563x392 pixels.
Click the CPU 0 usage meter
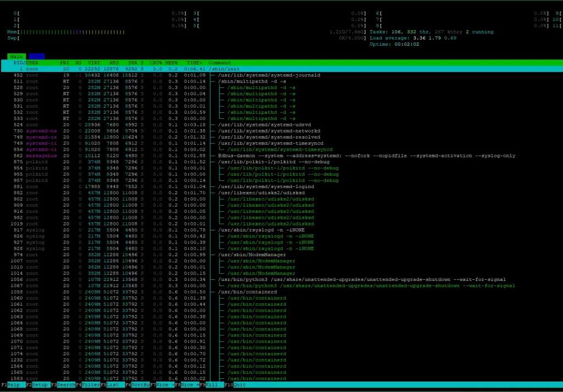click(100, 13)
